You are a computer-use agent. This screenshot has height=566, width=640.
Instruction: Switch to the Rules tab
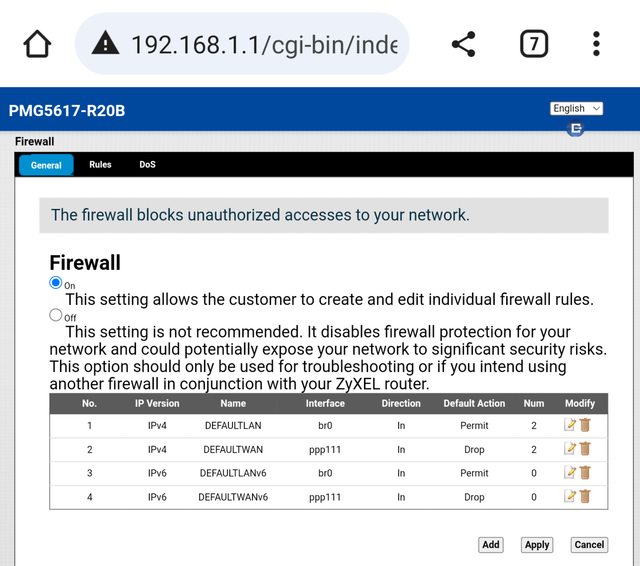(x=100, y=165)
